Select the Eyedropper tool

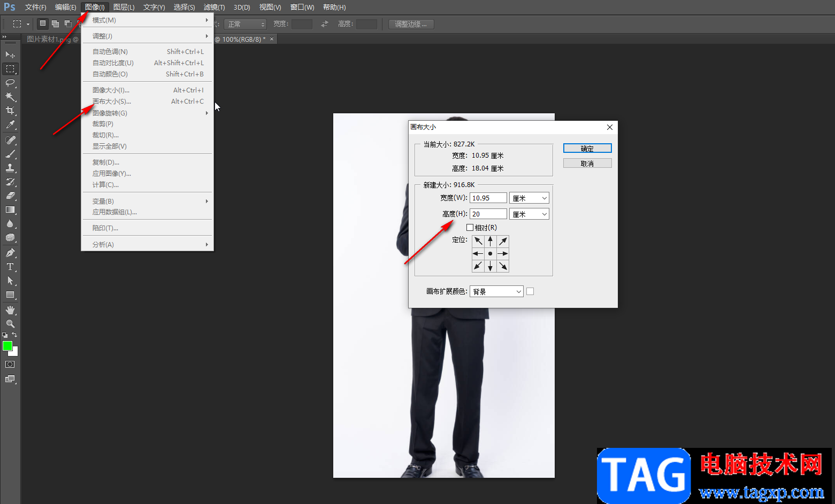pos(10,125)
